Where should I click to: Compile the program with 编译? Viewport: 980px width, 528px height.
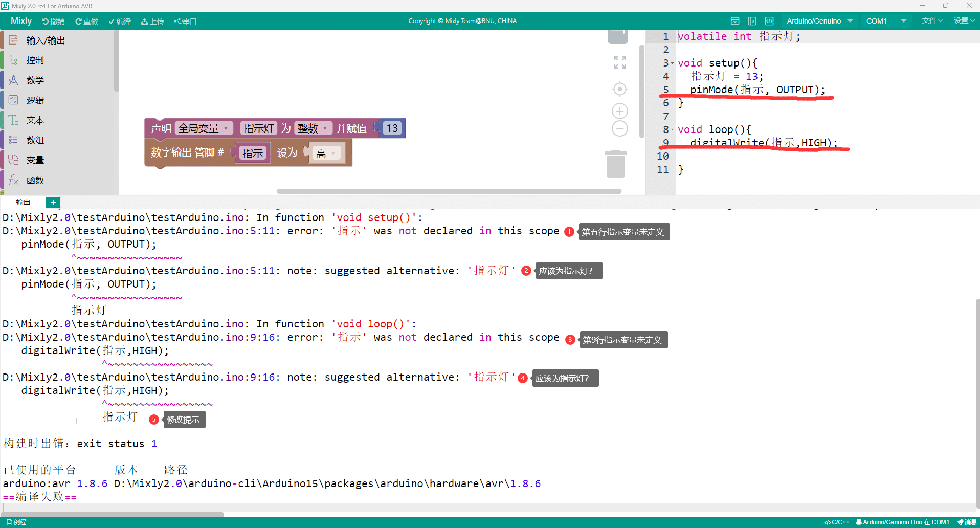[x=120, y=21]
